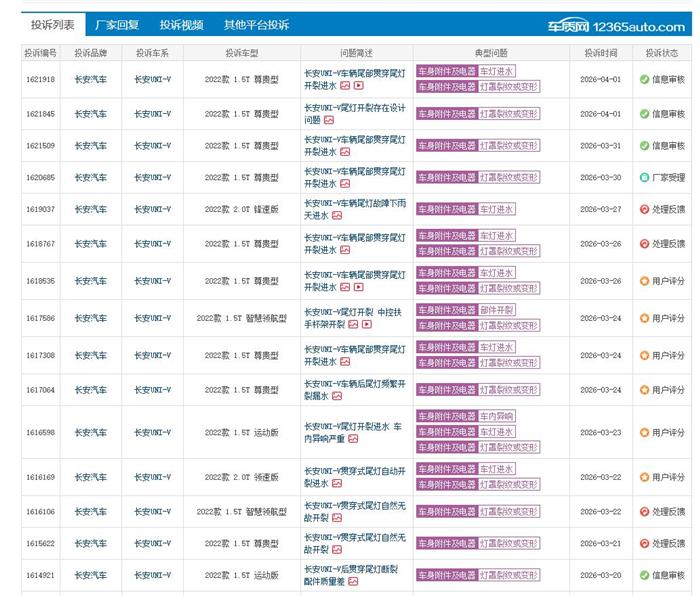
Task: Select the 其他平台投诉 tab
Action: [256, 25]
